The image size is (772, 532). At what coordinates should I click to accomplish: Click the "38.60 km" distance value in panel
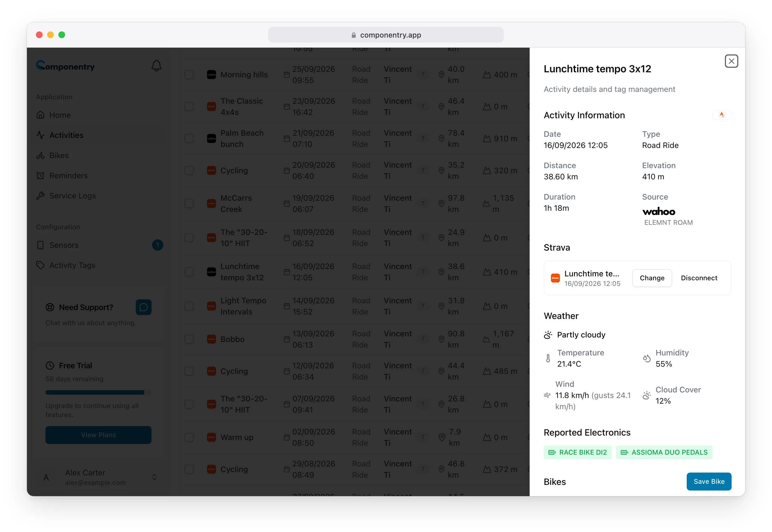tap(561, 177)
